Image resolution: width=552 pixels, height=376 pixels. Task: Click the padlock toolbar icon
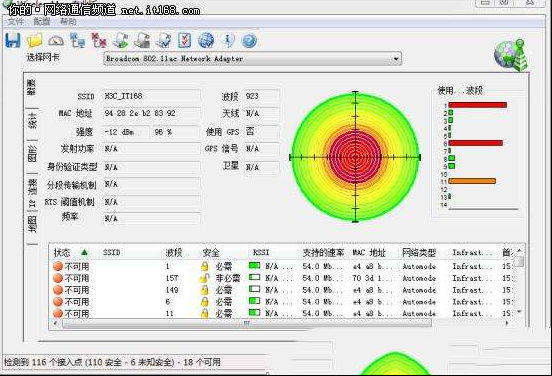click(142, 40)
